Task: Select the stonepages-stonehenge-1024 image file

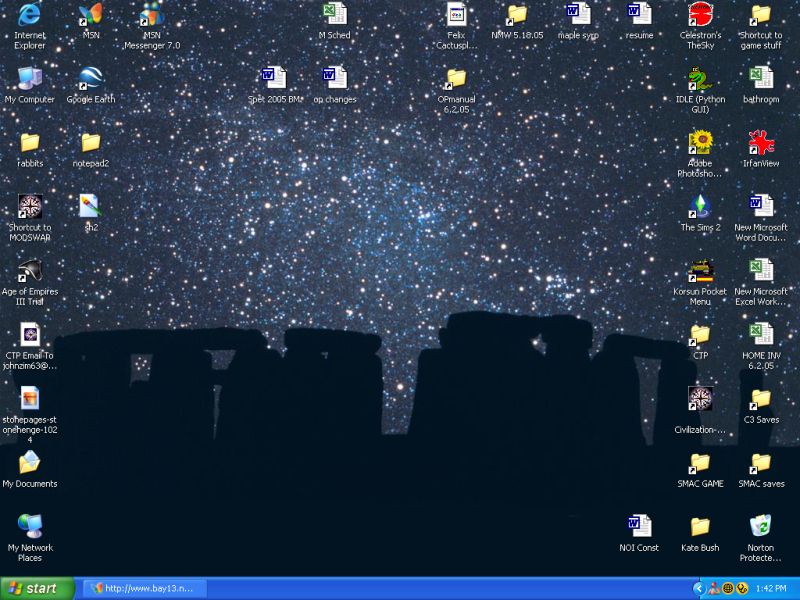Action: (30, 399)
